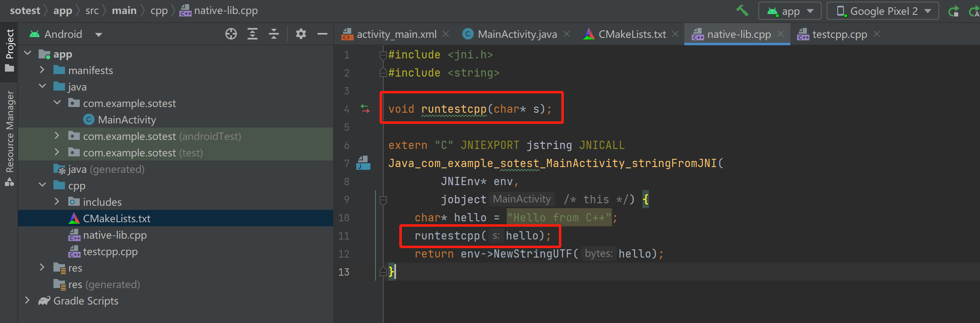Click the manifests folder icon
Screen dimensions: 980x323
pos(59,70)
